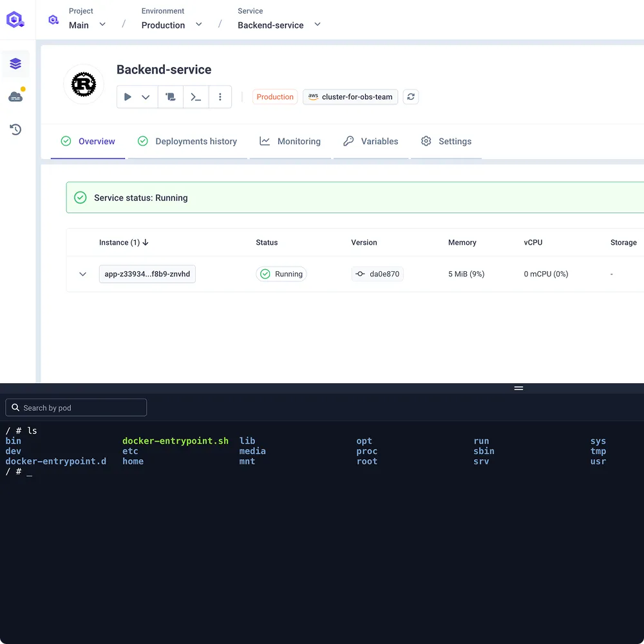Sort by Instance column header

click(x=124, y=242)
